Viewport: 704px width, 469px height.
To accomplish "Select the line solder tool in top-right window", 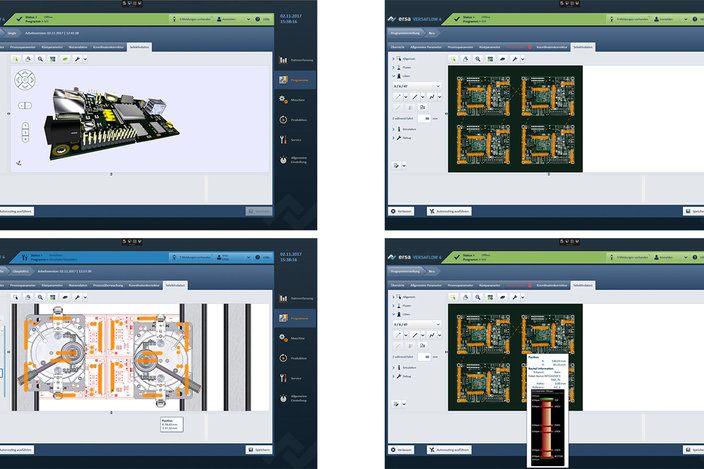I will [414, 96].
